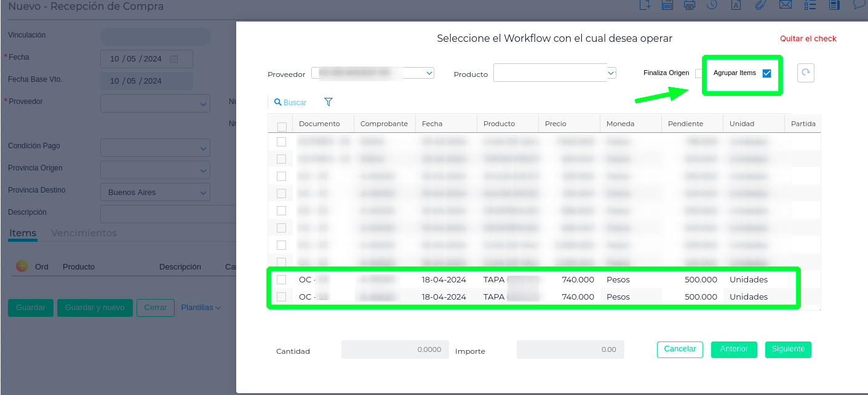Click the checklist icon in top toolbar
The image size is (868, 395).
click(x=810, y=5)
